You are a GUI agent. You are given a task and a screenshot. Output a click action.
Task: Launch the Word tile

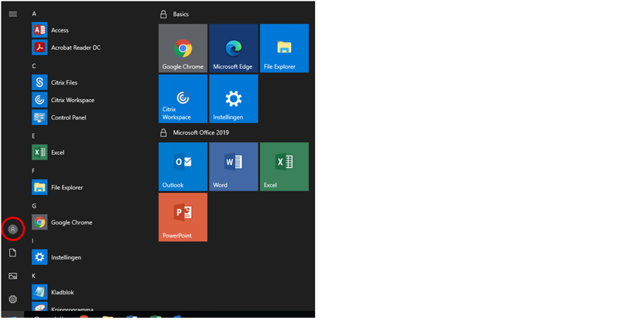click(233, 166)
